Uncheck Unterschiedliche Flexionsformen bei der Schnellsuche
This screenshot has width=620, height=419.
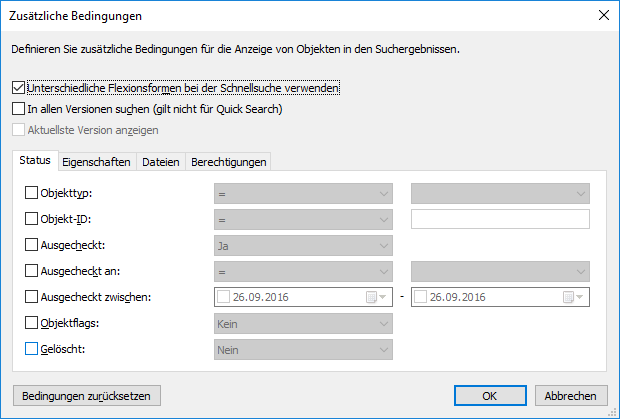[17, 88]
